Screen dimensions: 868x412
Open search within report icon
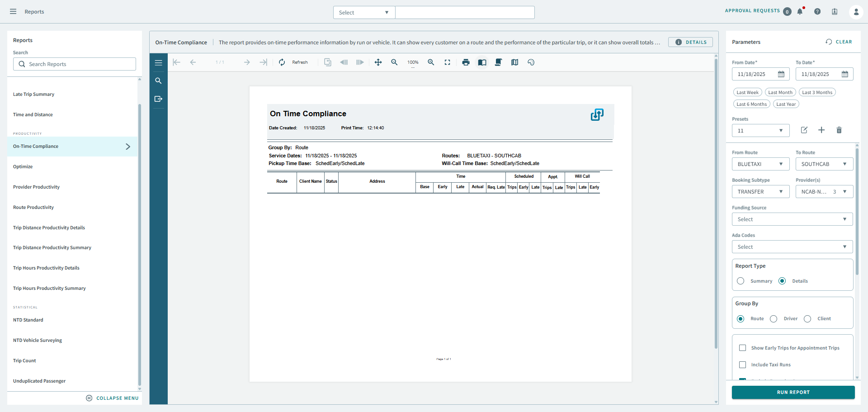click(158, 81)
